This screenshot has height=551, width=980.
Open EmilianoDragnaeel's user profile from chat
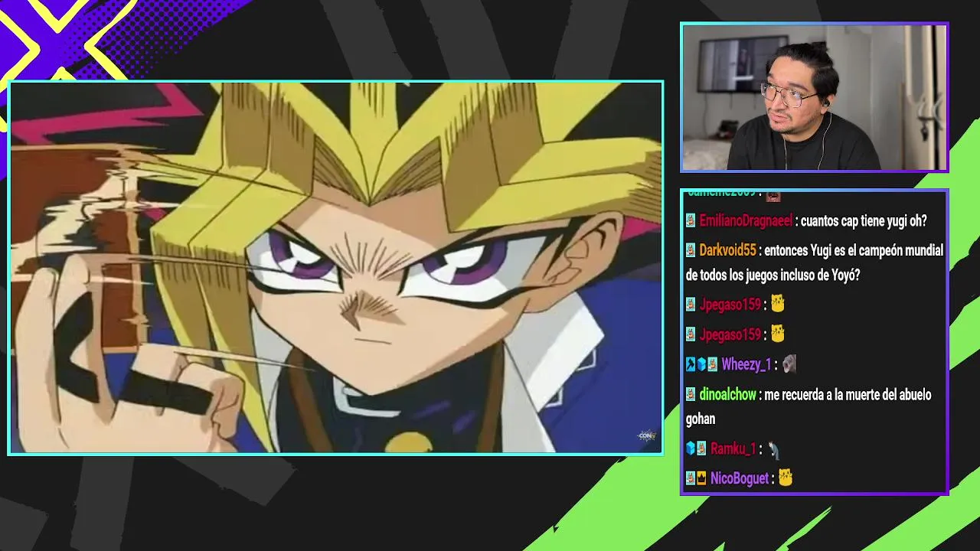click(746, 221)
